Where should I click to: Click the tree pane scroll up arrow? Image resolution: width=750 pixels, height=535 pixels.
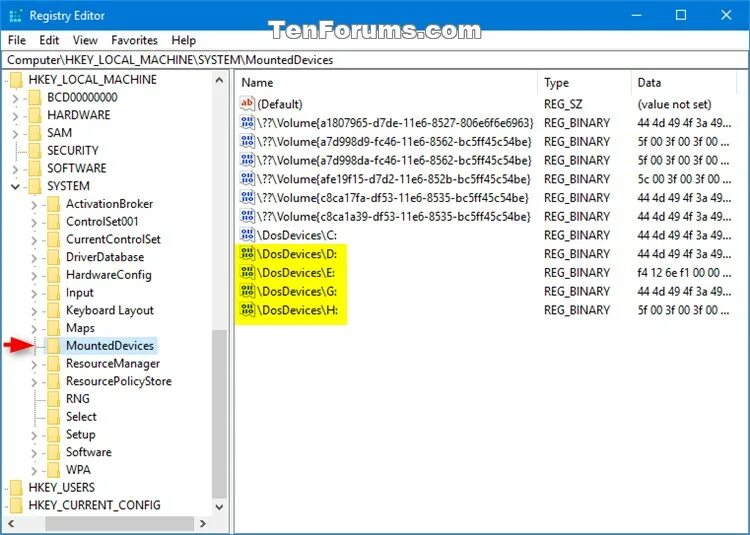click(219, 80)
